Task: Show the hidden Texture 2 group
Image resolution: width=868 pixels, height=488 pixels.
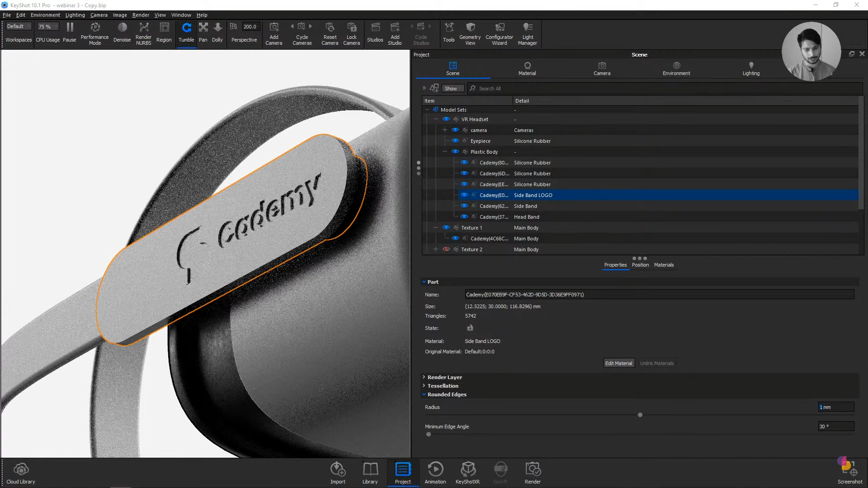Action: (x=446, y=249)
